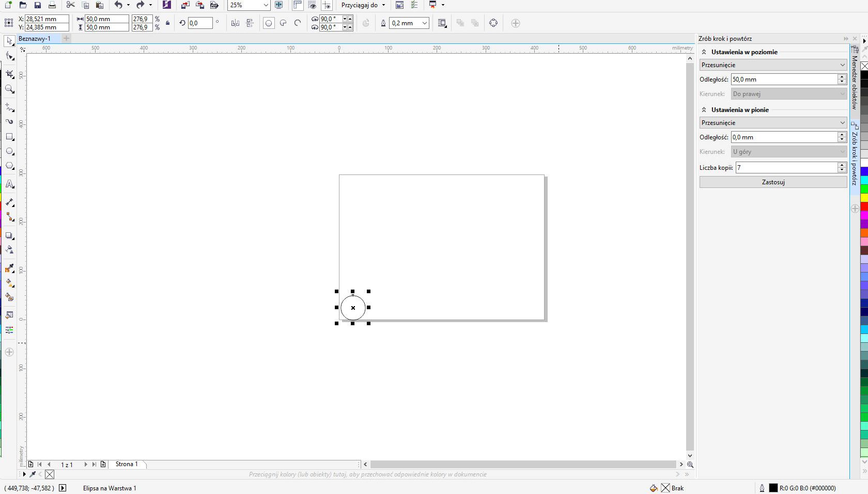868x494 pixels.
Task: Collapse the Ustawienia w pionie section
Action: (704, 110)
